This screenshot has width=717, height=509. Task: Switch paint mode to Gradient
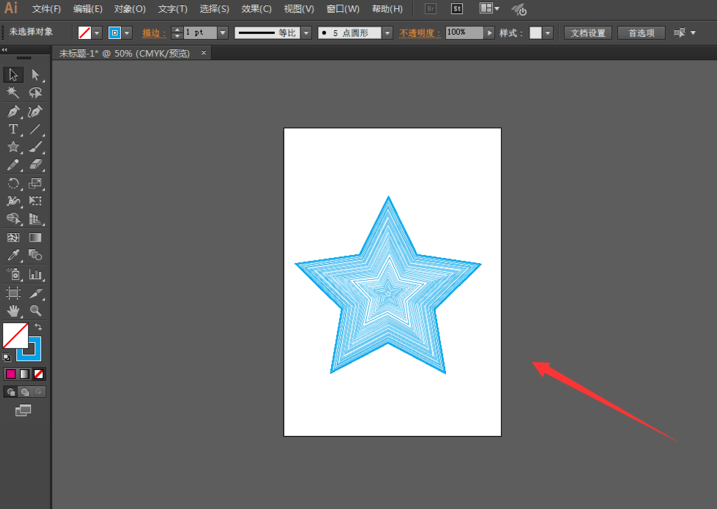tap(25, 374)
